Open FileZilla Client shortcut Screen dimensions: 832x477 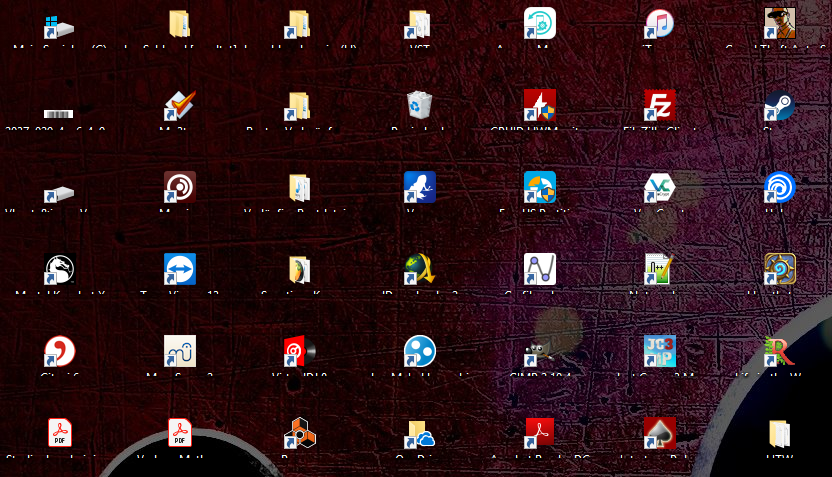click(660, 105)
